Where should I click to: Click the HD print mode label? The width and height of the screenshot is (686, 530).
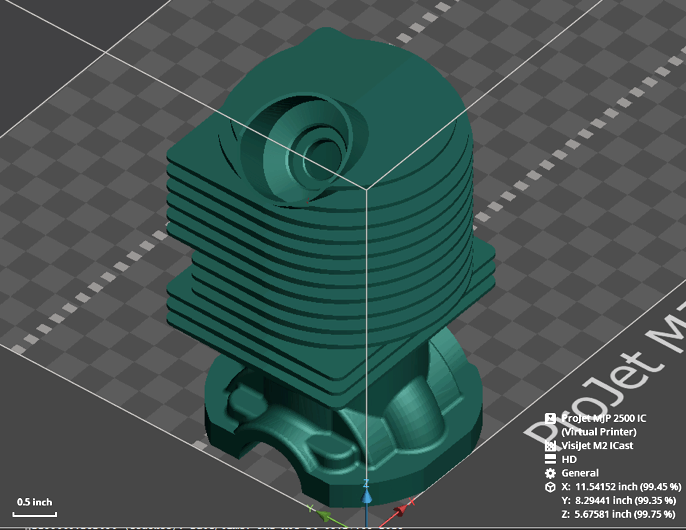click(x=569, y=459)
